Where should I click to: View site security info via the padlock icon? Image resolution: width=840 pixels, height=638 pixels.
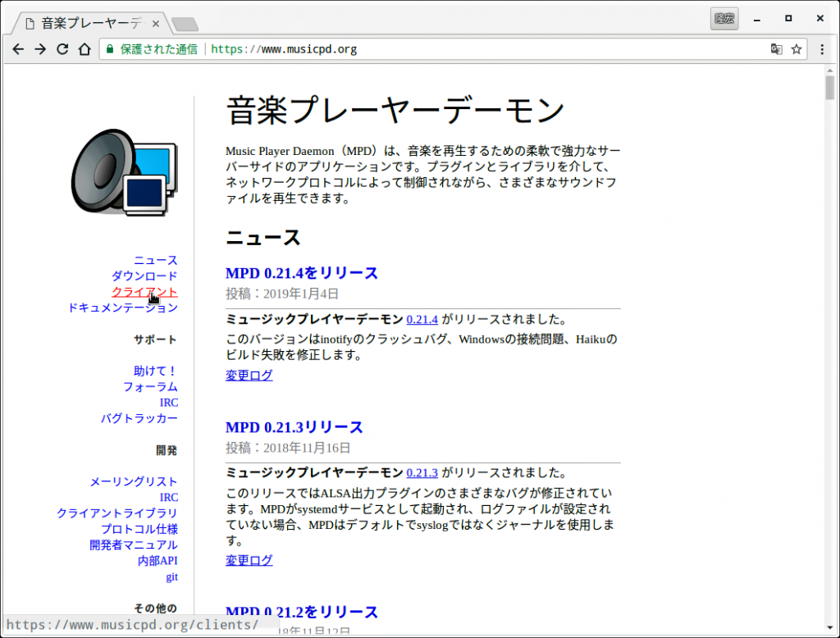(x=110, y=49)
